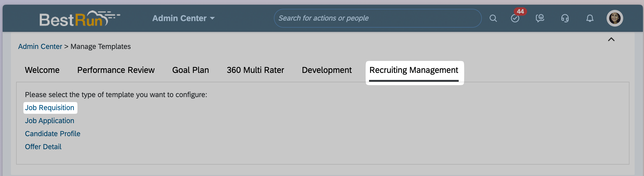Select the 360 Multi Rater tab
The image size is (644, 176).
click(x=255, y=70)
